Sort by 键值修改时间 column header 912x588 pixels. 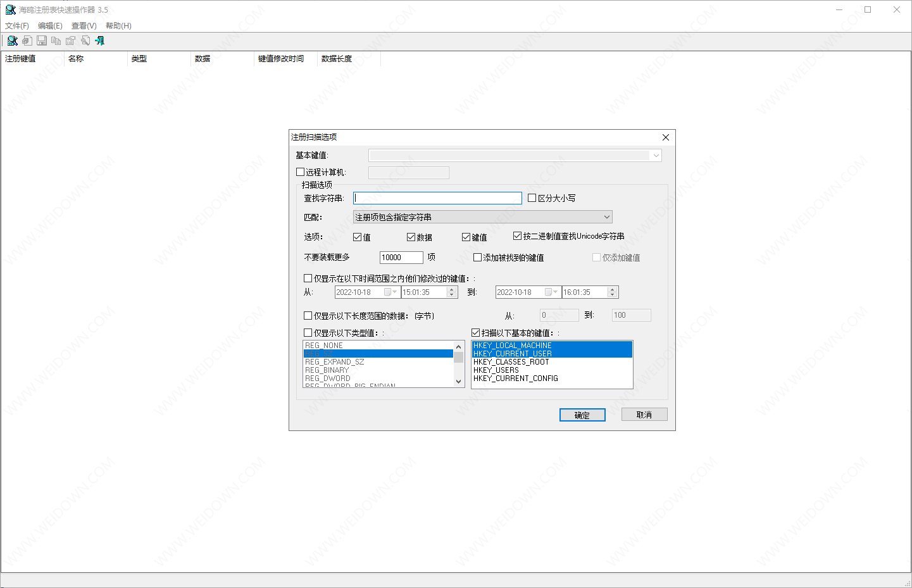[x=285, y=58]
